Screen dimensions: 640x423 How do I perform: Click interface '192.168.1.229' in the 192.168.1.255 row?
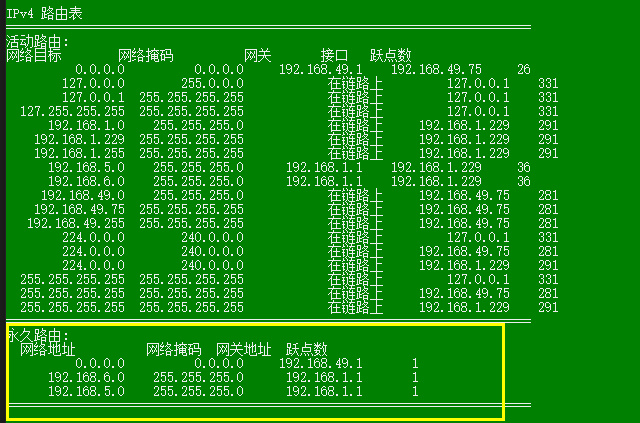pyautogui.click(x=464, y=153)
